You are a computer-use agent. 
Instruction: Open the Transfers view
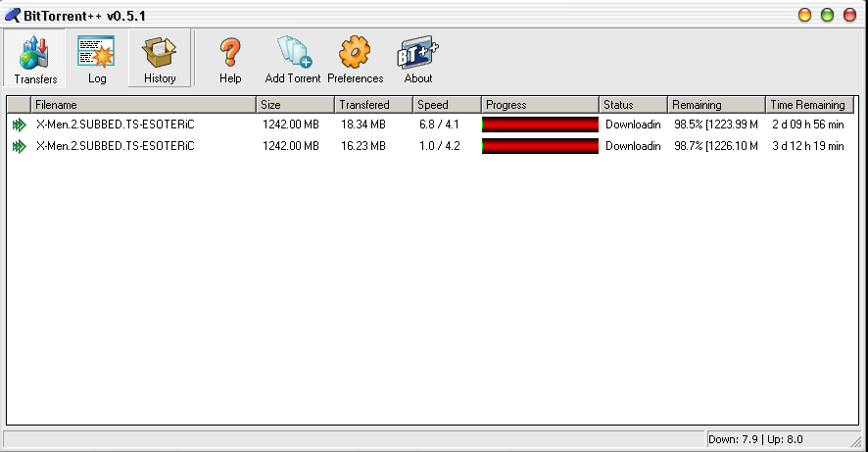[35, 59]
